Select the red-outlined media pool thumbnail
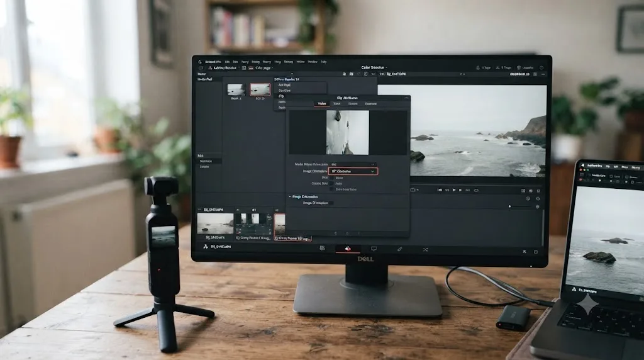Viewport: 644px width, 360px height. (260, 89)
